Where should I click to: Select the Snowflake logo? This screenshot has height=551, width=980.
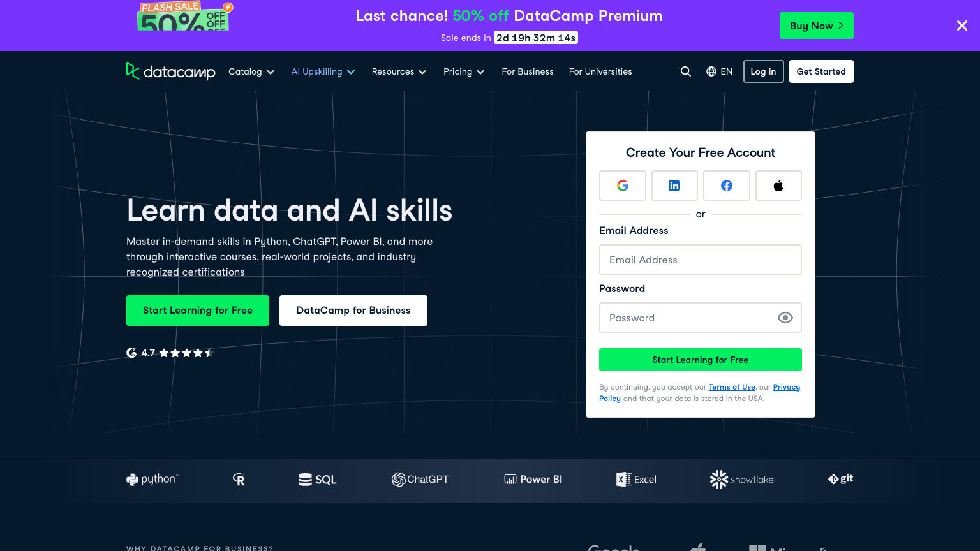point(741,480)
